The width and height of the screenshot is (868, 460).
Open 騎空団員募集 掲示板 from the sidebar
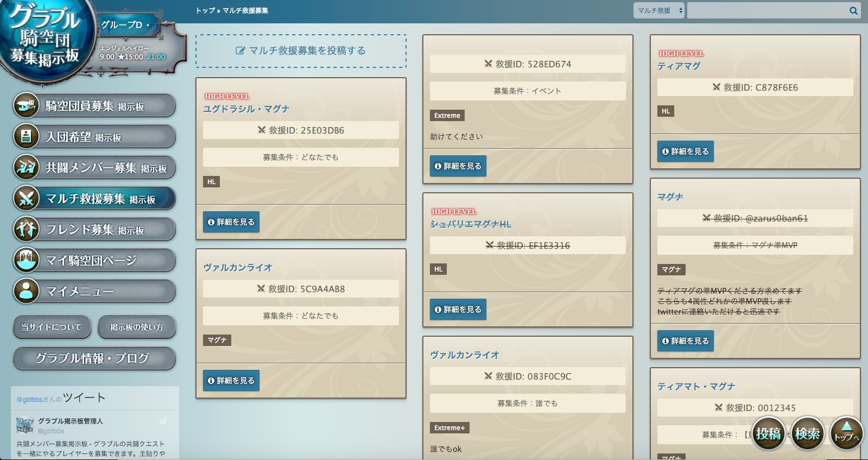[x=94, y=105]
